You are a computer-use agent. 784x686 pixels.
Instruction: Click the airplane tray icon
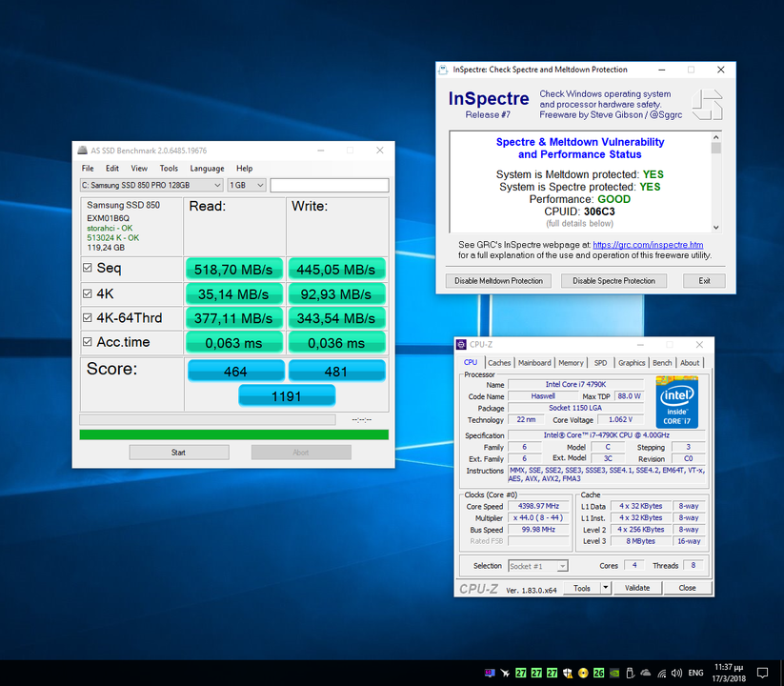(505, 673)
